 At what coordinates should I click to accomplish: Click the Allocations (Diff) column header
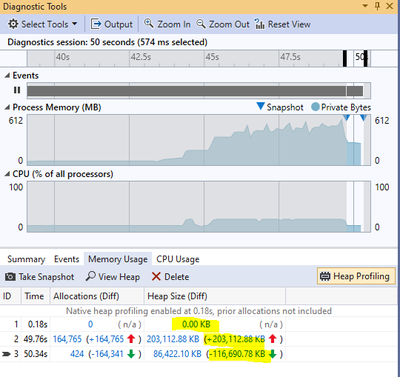(x=97, y=296)
